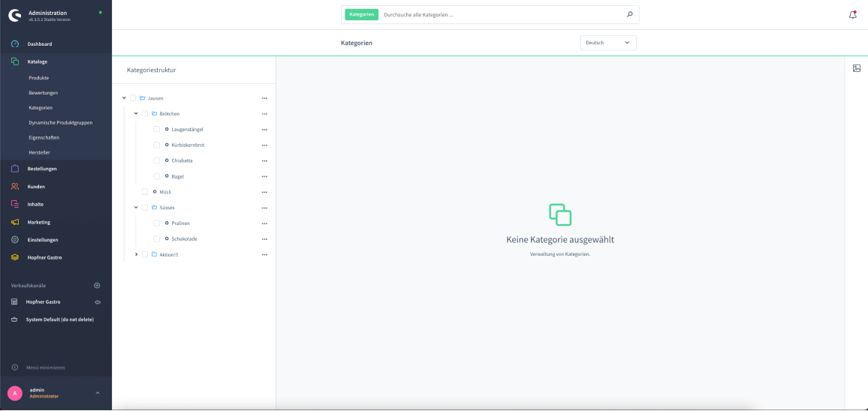Expand the Aktion!!! category folder
The width and height of the screenshot is (868, 411).
136,254
